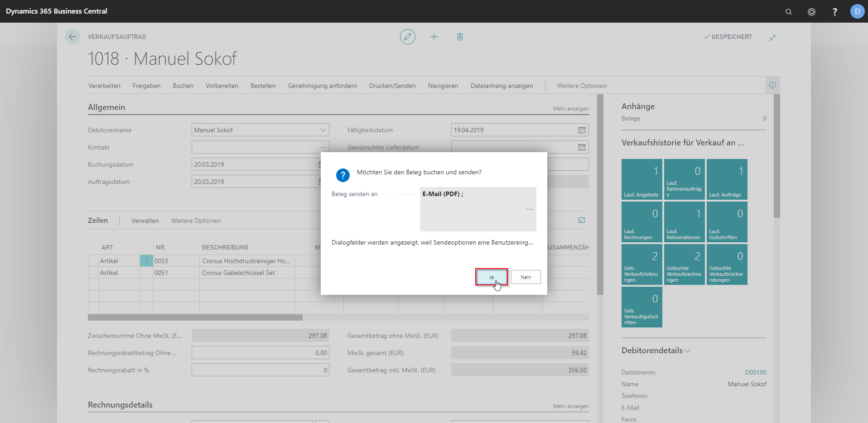
Task: Expand Debitorendetails chevron
Action: coord(687,351)
